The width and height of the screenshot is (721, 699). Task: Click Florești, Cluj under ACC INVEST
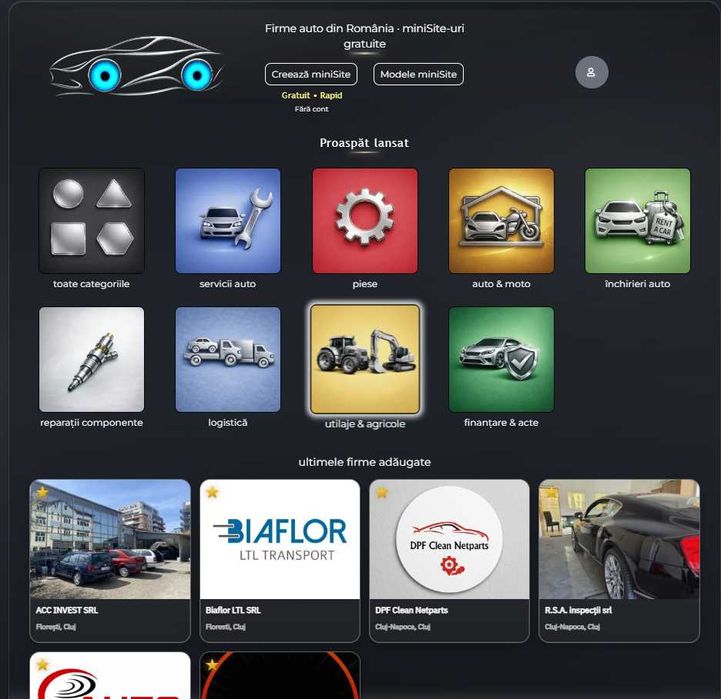tap(56, 627)
